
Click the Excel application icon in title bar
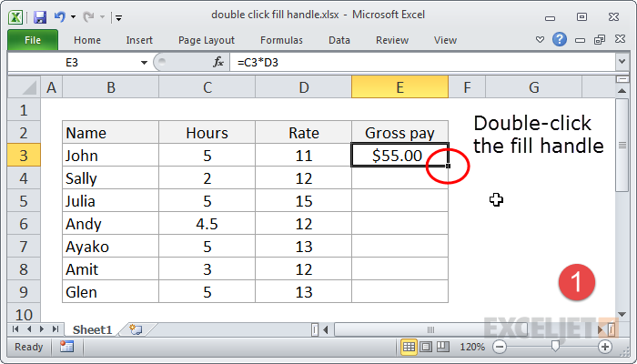(15, 17)
